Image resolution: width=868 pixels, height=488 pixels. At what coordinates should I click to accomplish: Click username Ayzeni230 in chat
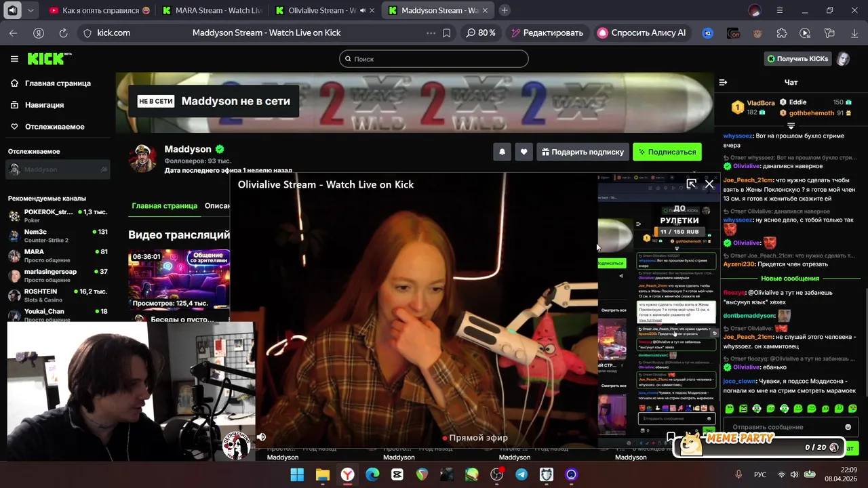[738, 264]
